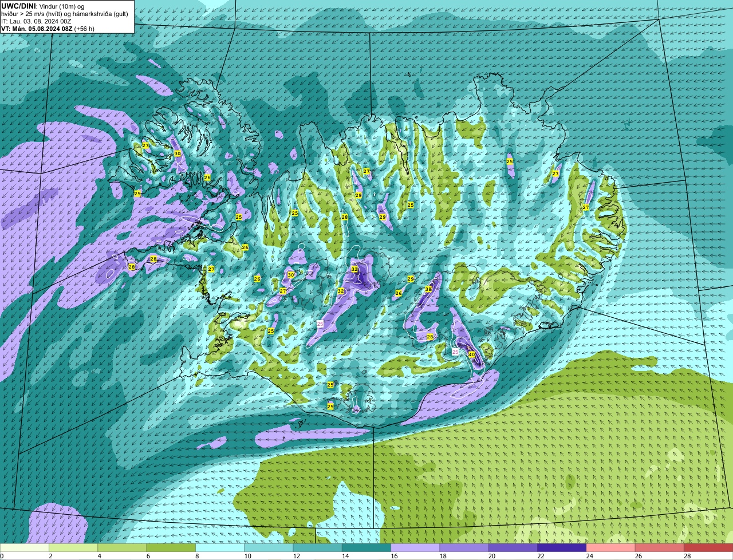
Task: Select the light pink 24–26 m/s legend swatch
Action: pos(611,547)
